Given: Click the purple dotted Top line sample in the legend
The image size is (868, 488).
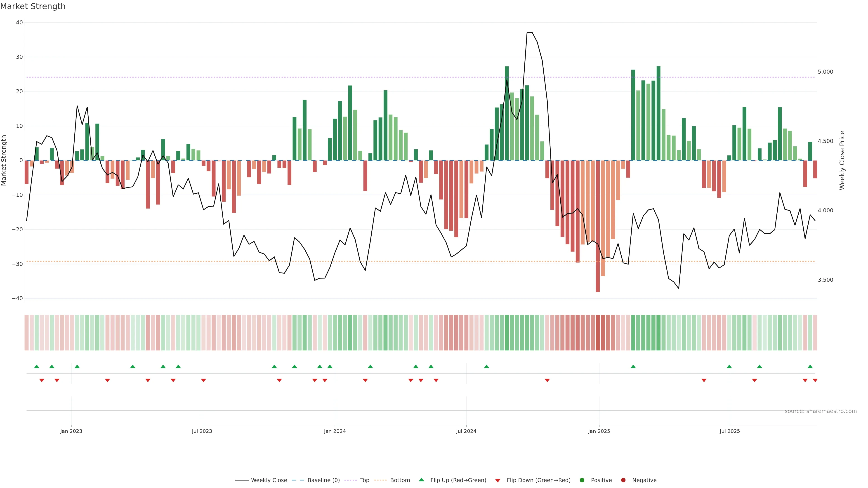Looking at the screenshot, I should [x=350, y=480].
